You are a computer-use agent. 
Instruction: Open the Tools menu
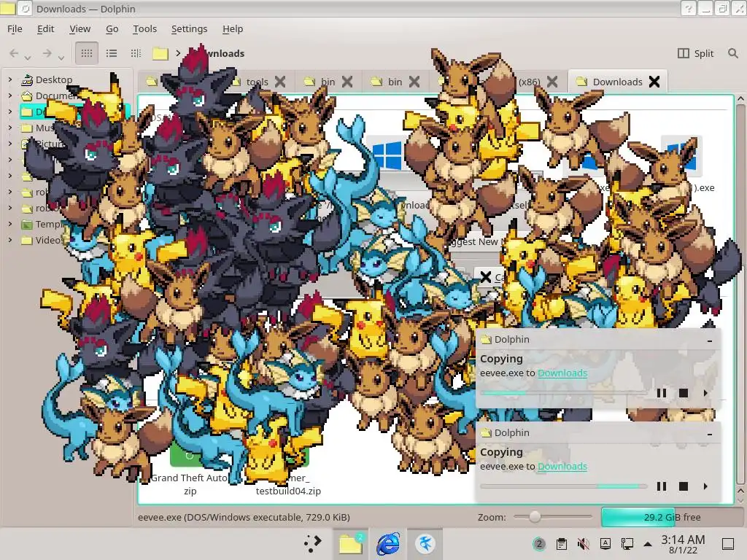(145, 29)
